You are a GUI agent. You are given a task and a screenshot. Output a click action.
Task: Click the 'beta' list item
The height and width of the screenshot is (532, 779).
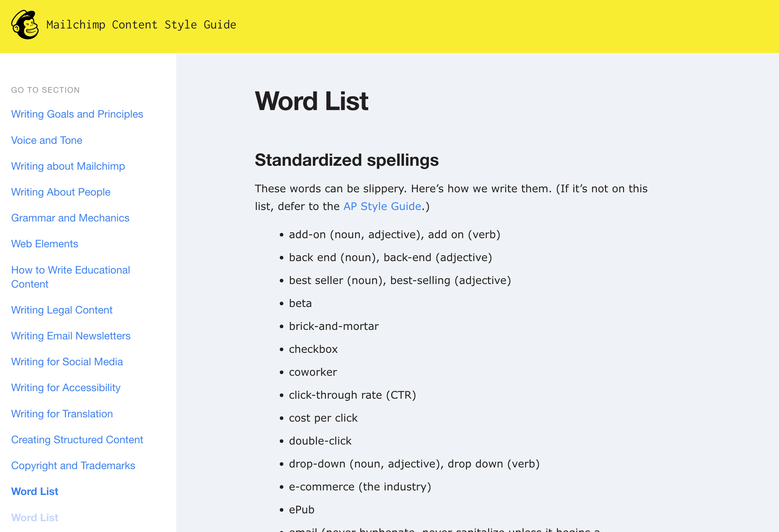[300, 303]
